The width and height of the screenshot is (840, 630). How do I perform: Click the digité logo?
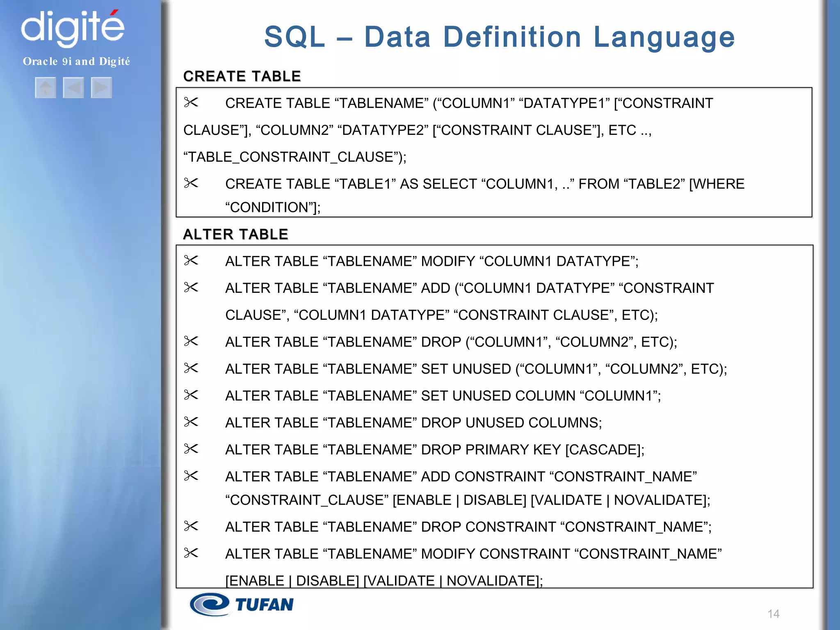click(73, 28)
